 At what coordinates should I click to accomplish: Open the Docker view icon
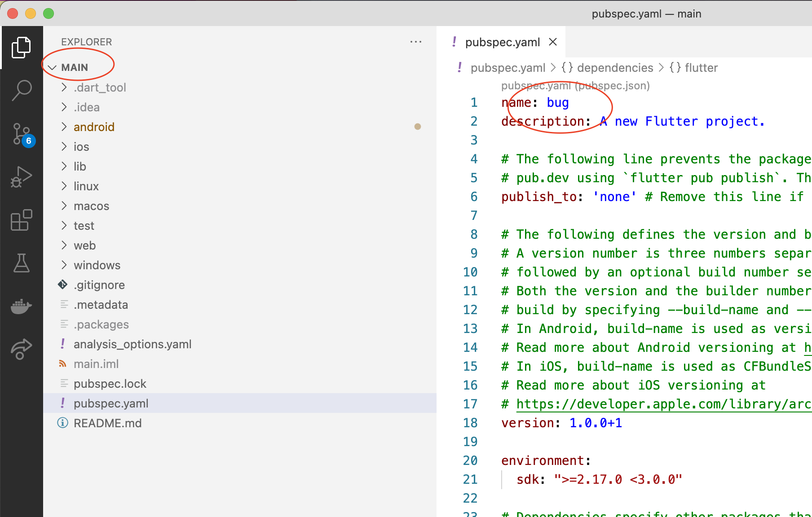(x=21, y=306)
